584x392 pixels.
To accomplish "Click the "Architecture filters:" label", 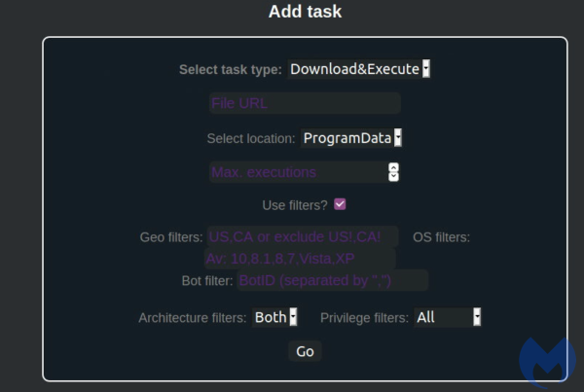I will point(193,318).
